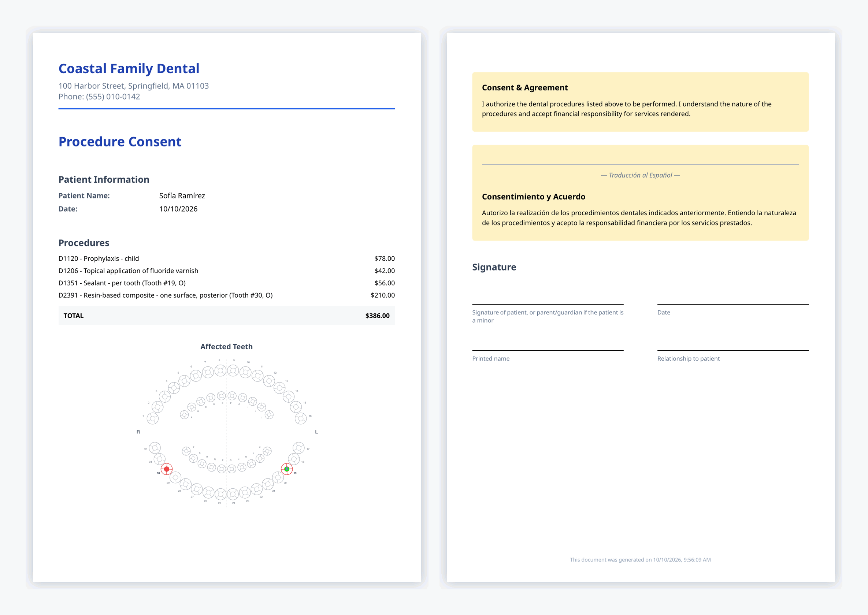Select tooth 20 circle beside tooth 19

tap(278, 477)
